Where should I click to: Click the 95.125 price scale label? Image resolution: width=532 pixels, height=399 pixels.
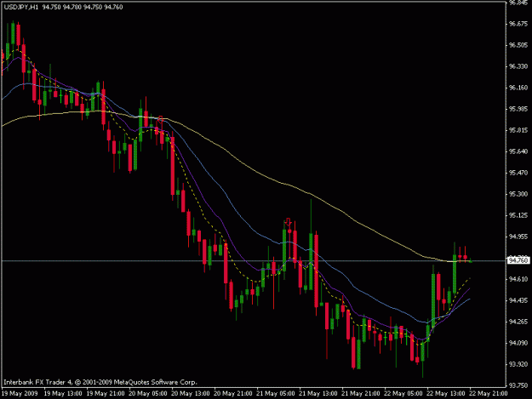click(x=518, y=215)
